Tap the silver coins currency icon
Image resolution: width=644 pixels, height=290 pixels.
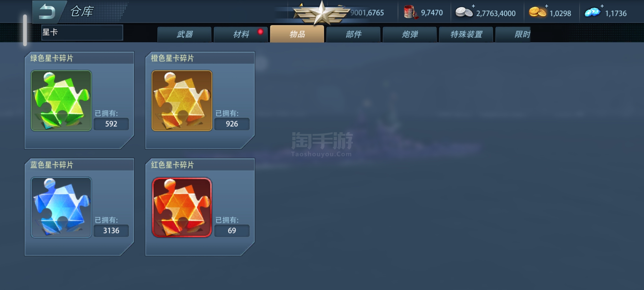click(x=464, y=12)
